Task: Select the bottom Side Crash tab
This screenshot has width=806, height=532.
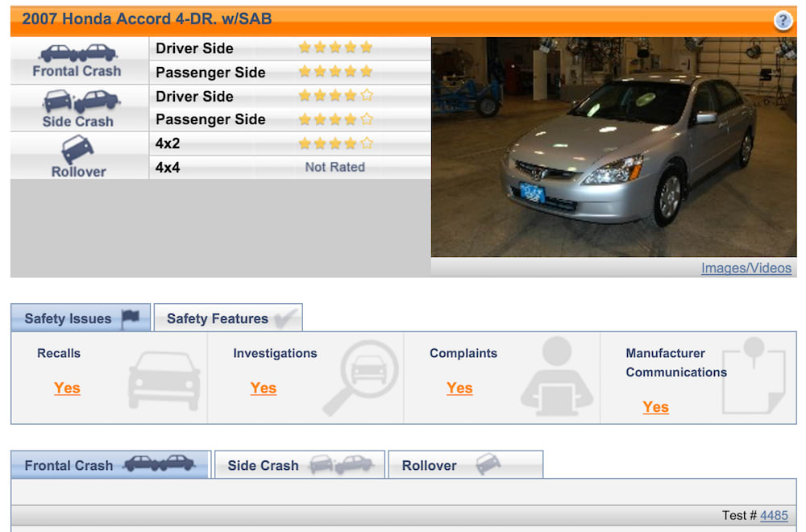Action: click(x=300, y=464)
